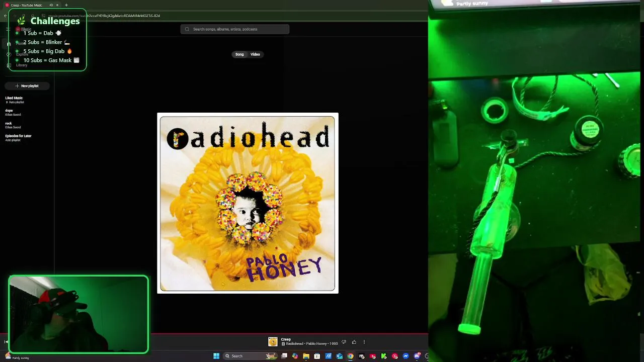644x362 pixels.
Task: Switch to Video mode
Action: pyautogui.click(x=255, y=54)
